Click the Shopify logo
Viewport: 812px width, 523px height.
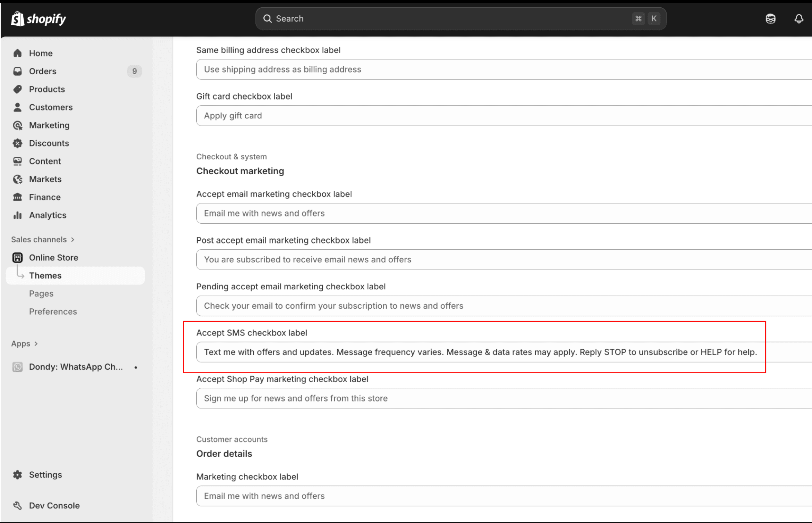tap(38, 19)
